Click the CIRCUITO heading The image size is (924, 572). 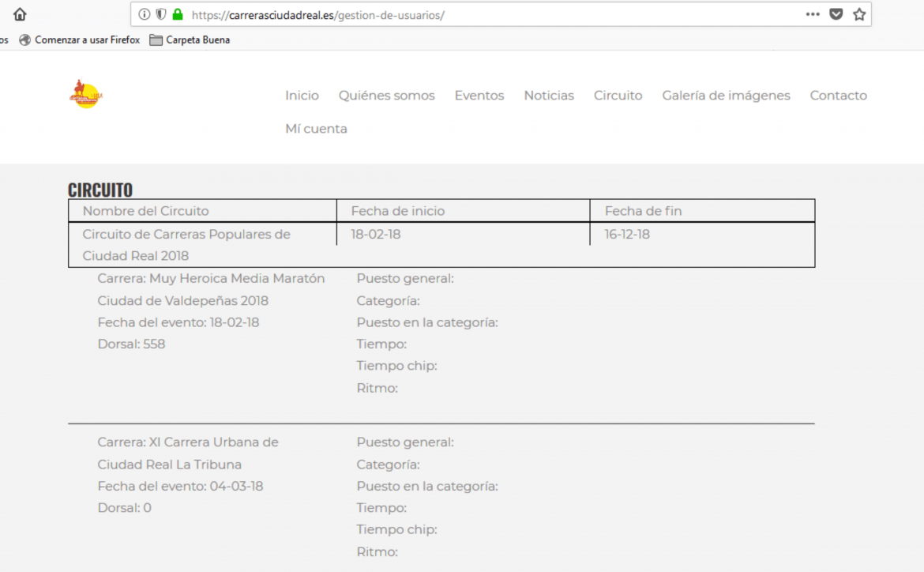pos(100,190)
